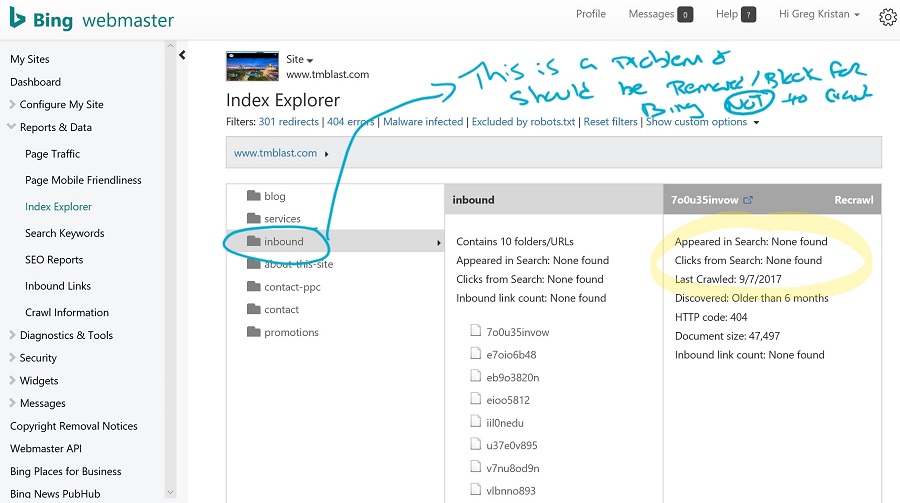The width and height of the screenshot is (900, 503).
Task: Apply the 301 redirects filter
Action: tap(289, 122)
